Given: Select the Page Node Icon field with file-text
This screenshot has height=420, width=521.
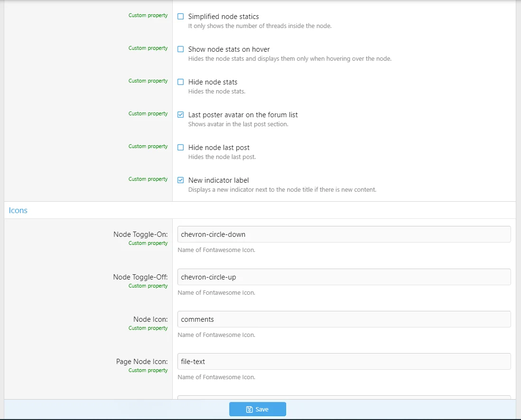Looking at the screenshot, I should 344,362.
